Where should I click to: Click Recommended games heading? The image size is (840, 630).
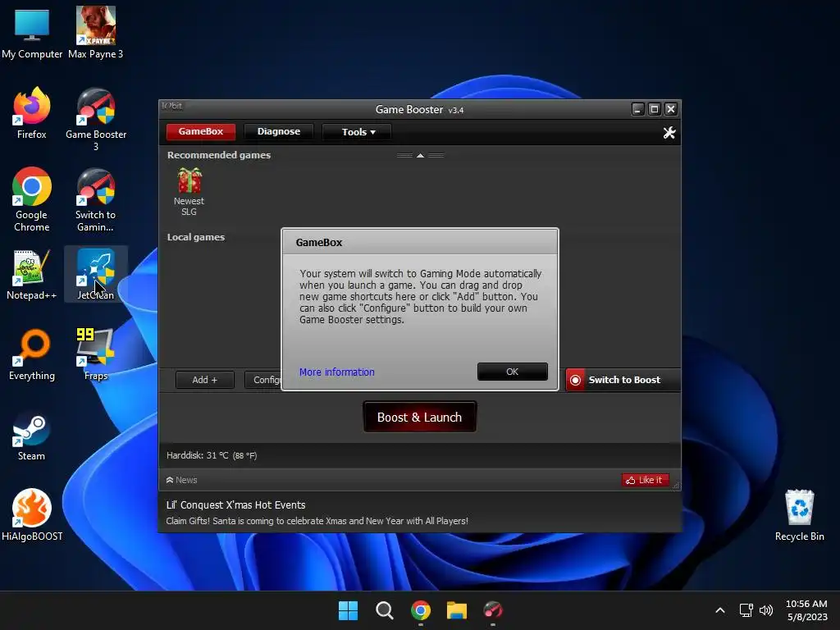point(218,155)
